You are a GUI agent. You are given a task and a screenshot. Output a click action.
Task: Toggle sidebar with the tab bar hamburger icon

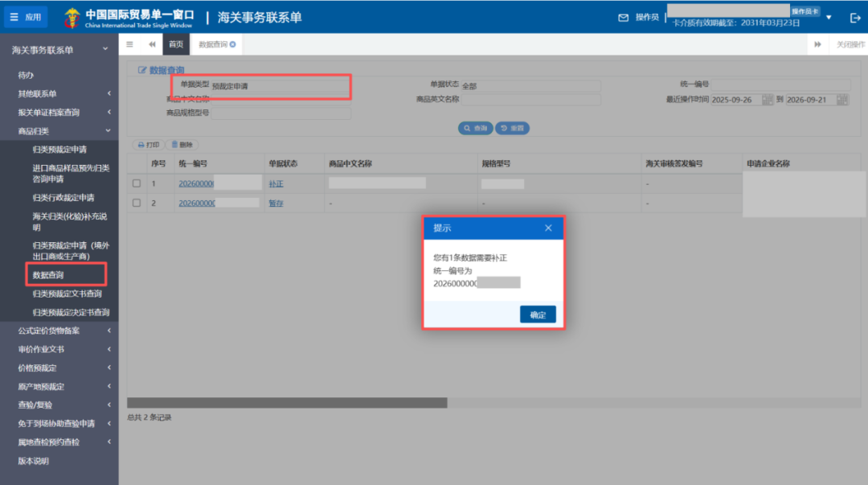click(129, 44)
